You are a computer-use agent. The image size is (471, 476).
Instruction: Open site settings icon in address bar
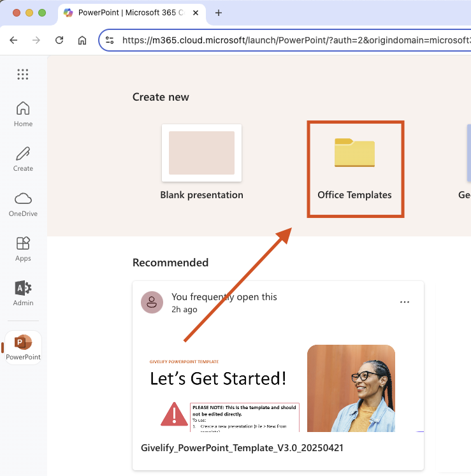coord(110,40)
